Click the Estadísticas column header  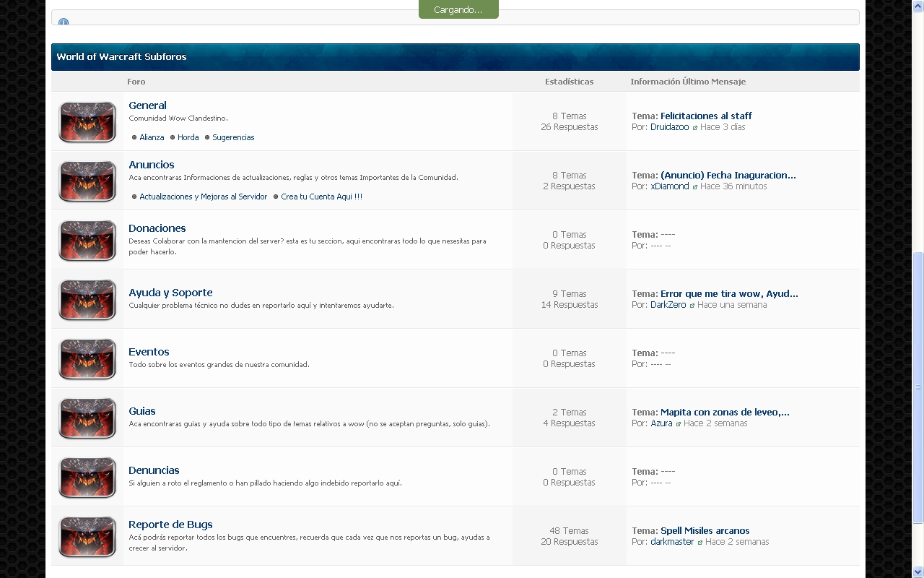[x=569, y=82]
